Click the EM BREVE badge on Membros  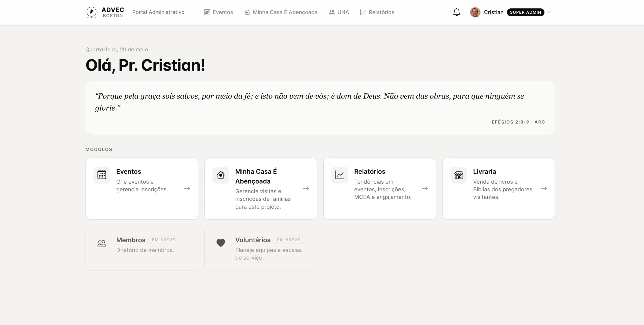[x=164, y=240]
